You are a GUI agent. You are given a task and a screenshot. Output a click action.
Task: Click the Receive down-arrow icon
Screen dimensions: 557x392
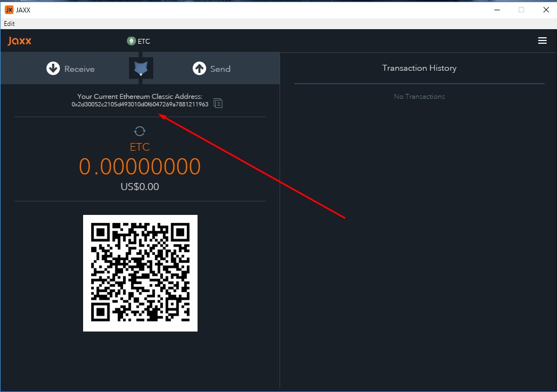(53, 68)
